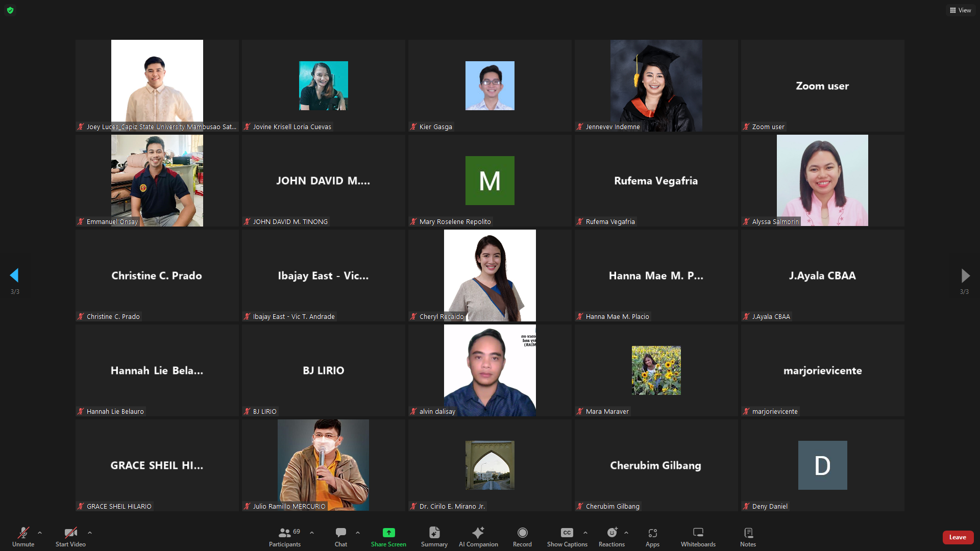Start recording with the Record button
Image resolution: width=980 pixels, height=551 pixels.
pyautogui.click(x=522, y=537)
